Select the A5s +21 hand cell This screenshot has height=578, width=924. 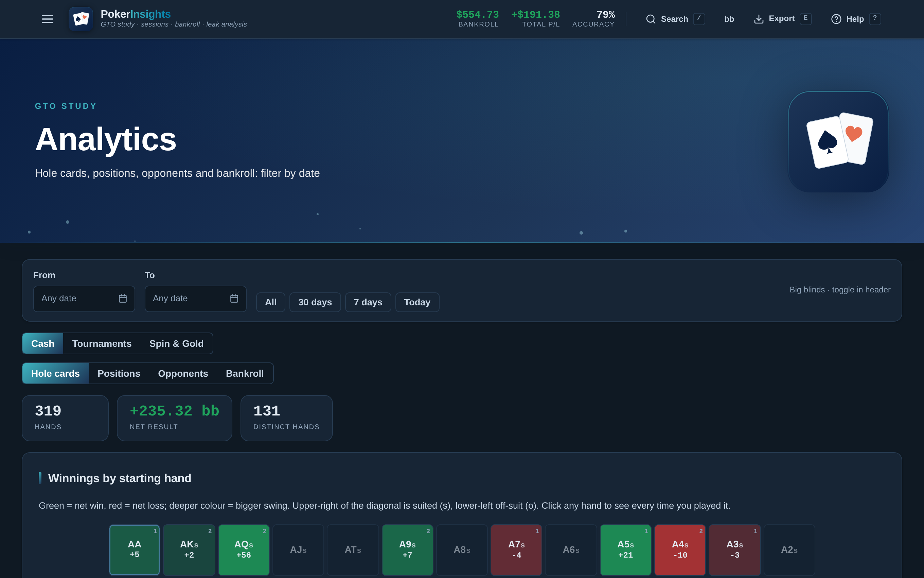tap(625, 550)
